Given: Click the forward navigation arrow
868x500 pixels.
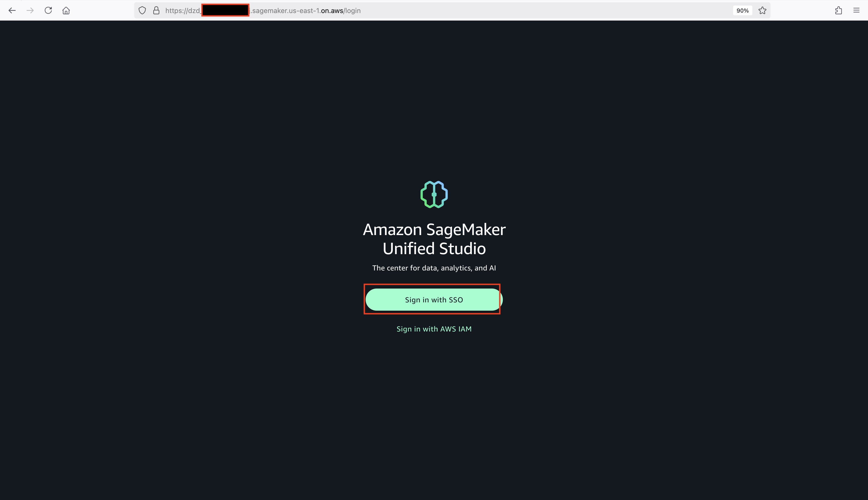Looking at the screenshot, I should pyautogui.click(x=30, y=11).
